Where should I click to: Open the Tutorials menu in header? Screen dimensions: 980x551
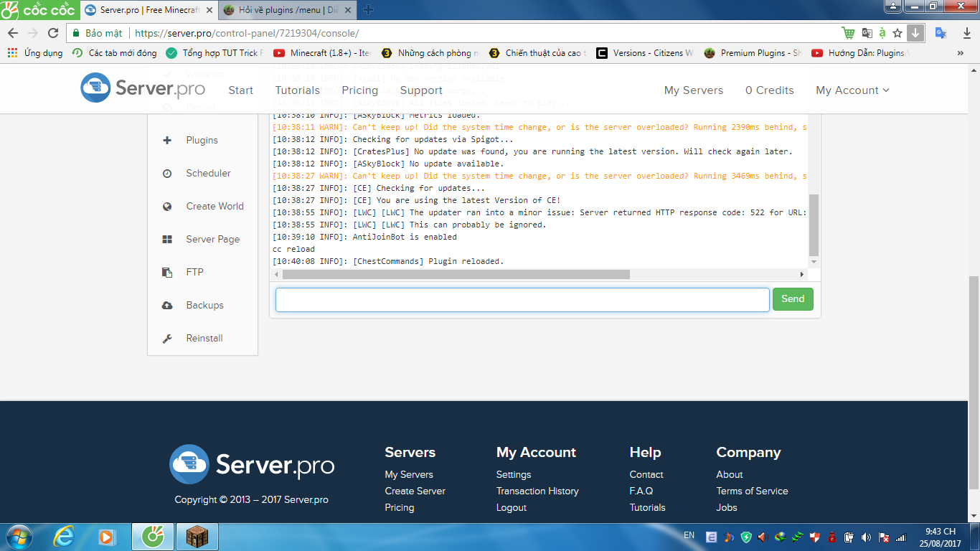(297, 90)
